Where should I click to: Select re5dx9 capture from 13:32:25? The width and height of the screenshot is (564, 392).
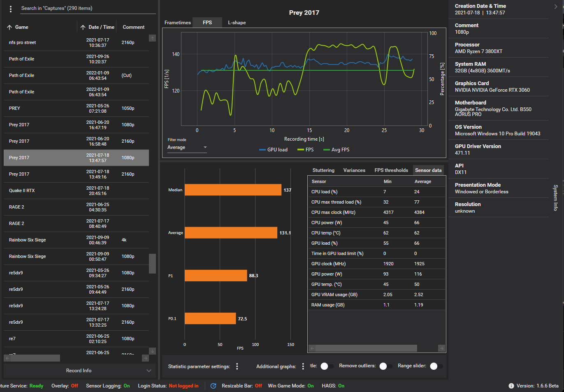(76, 322)
